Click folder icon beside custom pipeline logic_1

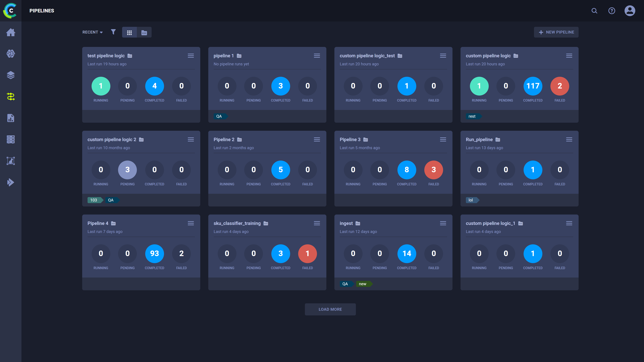(x=521, y=223)
